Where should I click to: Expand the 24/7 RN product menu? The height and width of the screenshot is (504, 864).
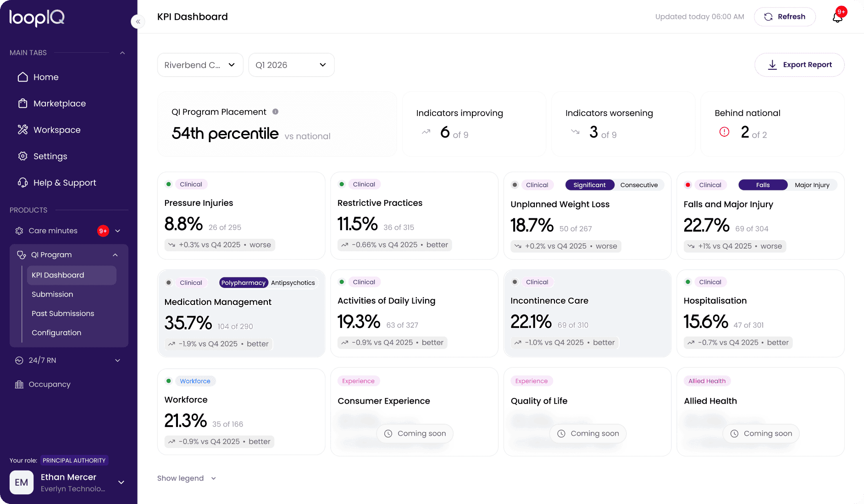[x=69, y=360]
